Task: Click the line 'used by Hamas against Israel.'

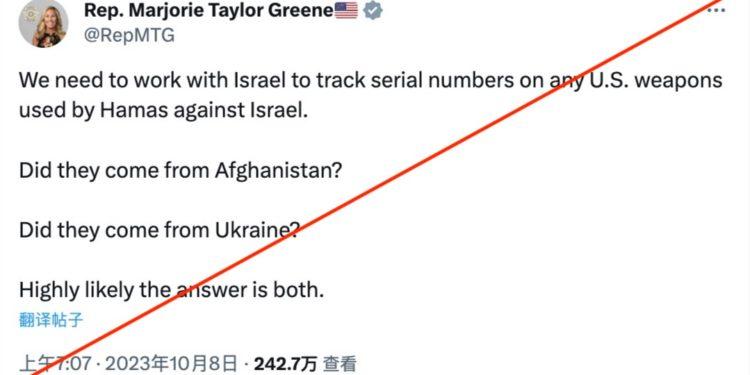Action: [x=164, y=111]
